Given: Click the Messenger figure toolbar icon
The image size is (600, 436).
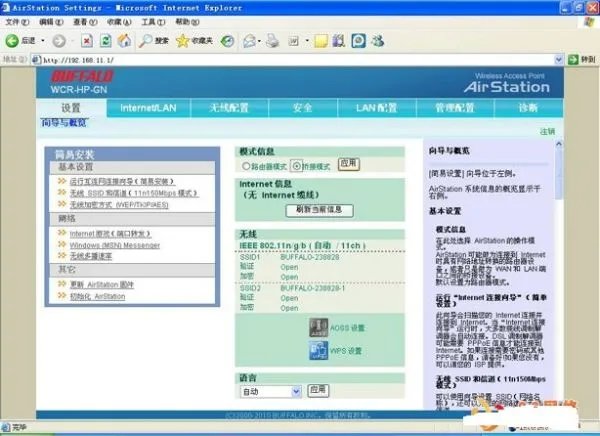Looking at the screenshot, I should [378, 41].
